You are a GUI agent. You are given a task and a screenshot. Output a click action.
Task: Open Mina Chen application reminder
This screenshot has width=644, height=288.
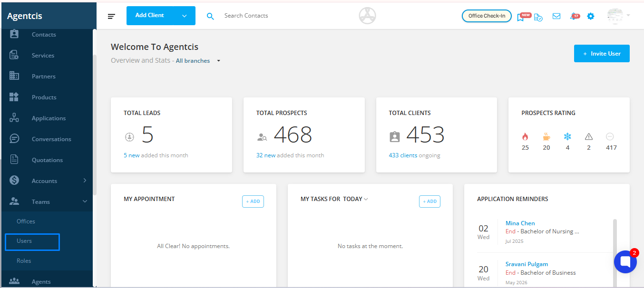click(520, 223)
